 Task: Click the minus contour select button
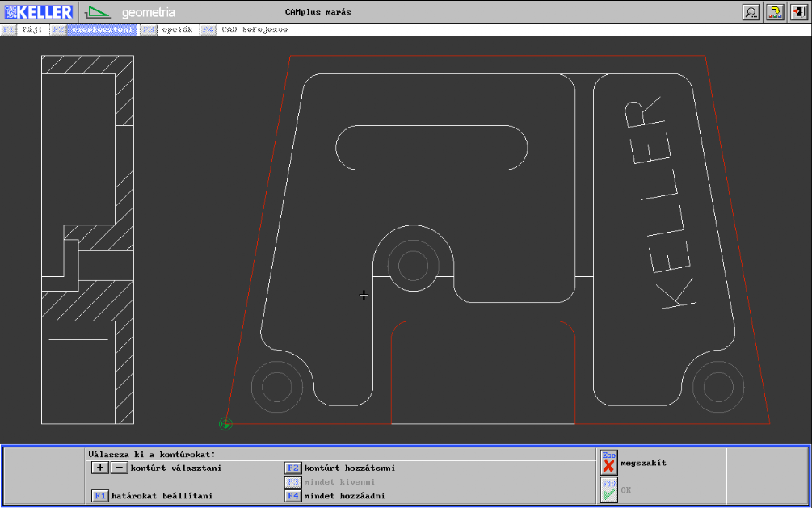pyautogui.click(x=119, y=468)
